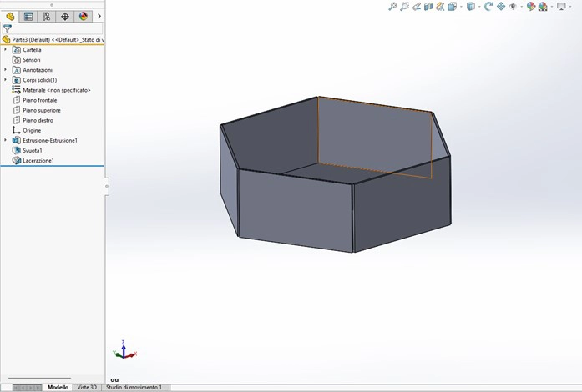Open the DimXpertManager crosshair tab
This screenshot has width=582, height=392.
64,16
